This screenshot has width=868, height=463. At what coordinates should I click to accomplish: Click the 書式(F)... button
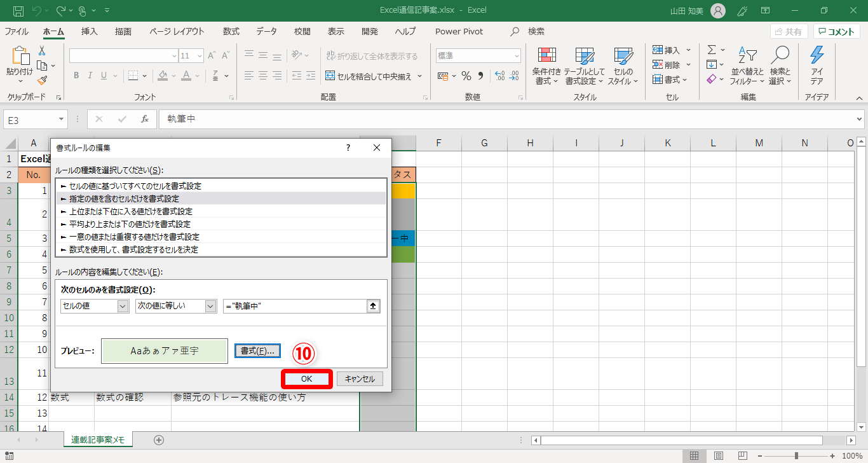[x=257, y=350]
